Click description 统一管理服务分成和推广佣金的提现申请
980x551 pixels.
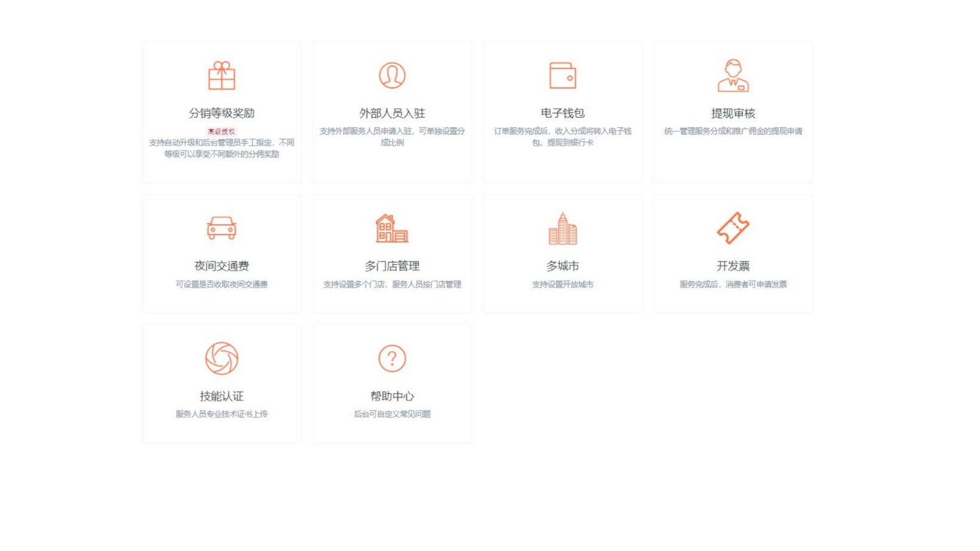pos(733,131)
